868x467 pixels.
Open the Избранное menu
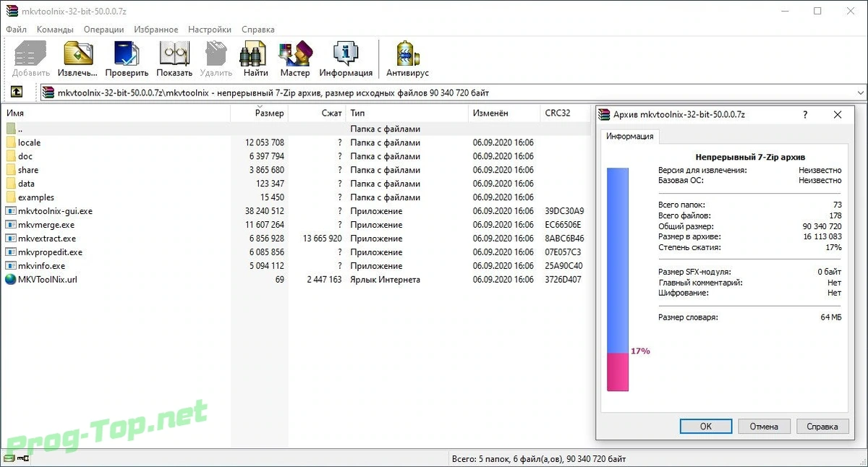(156, 30)
